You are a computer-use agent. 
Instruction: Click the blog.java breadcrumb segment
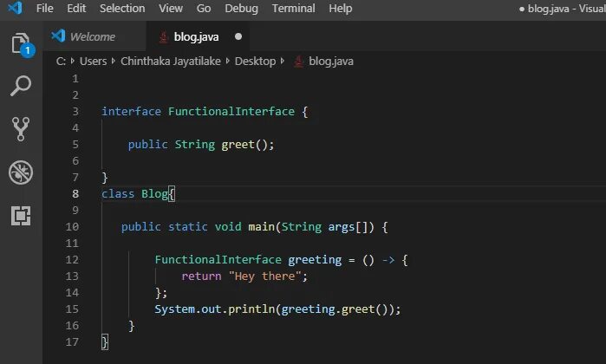(331, 61)
